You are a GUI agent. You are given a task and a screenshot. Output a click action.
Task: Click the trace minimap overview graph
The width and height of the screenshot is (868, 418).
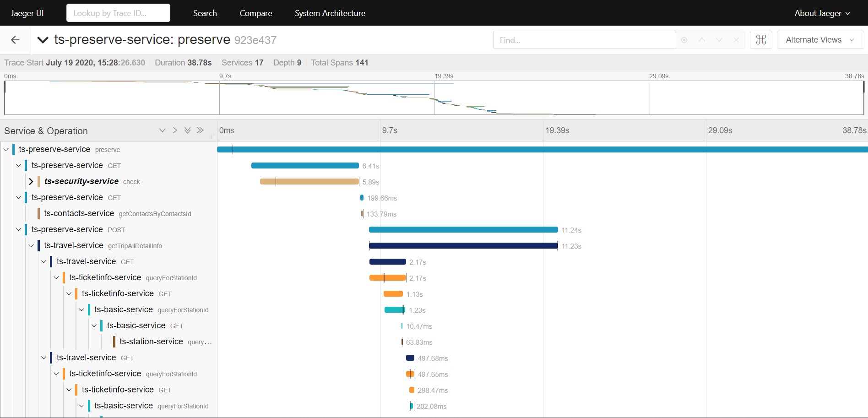click(434, 98)
